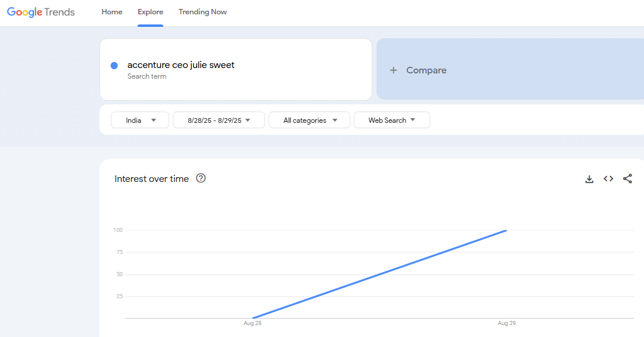Click the Aug 29 axis label

pos(506,323)
